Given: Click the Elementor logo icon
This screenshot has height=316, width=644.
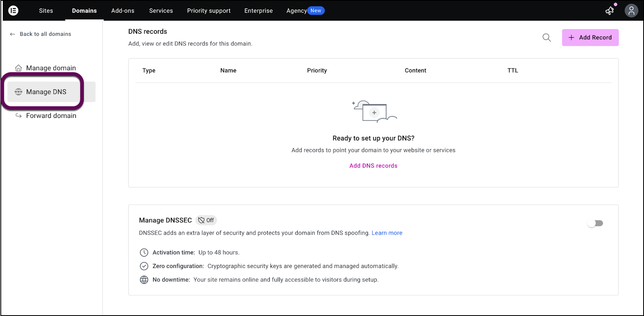Looking at the screenshot, I should (x=13, y=10).
